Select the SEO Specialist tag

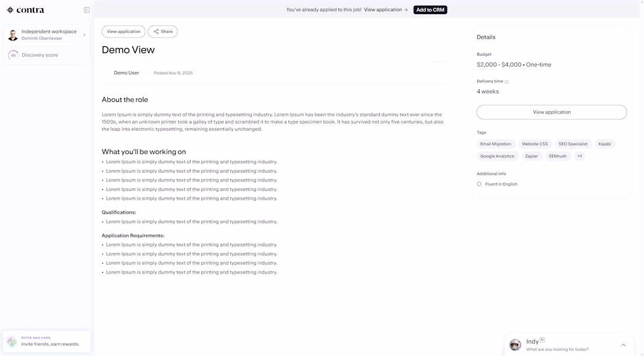tap(573, 144)
